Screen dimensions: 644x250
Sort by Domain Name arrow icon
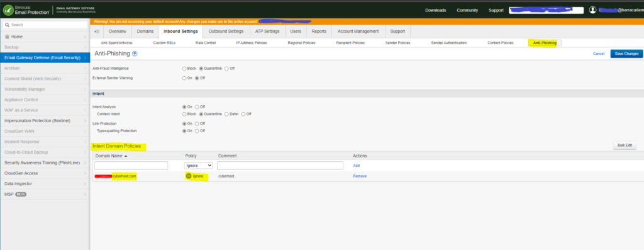point(126,156)
